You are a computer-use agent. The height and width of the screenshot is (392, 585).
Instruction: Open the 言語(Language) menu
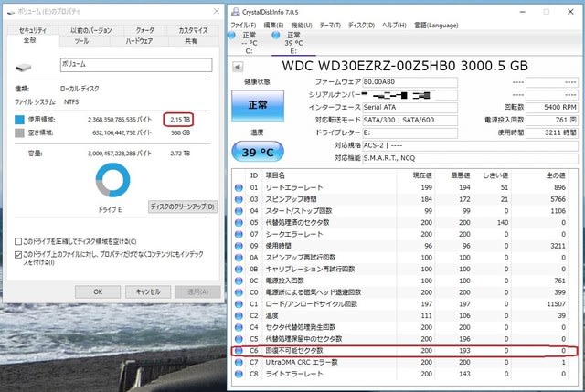tap(436, 26)
